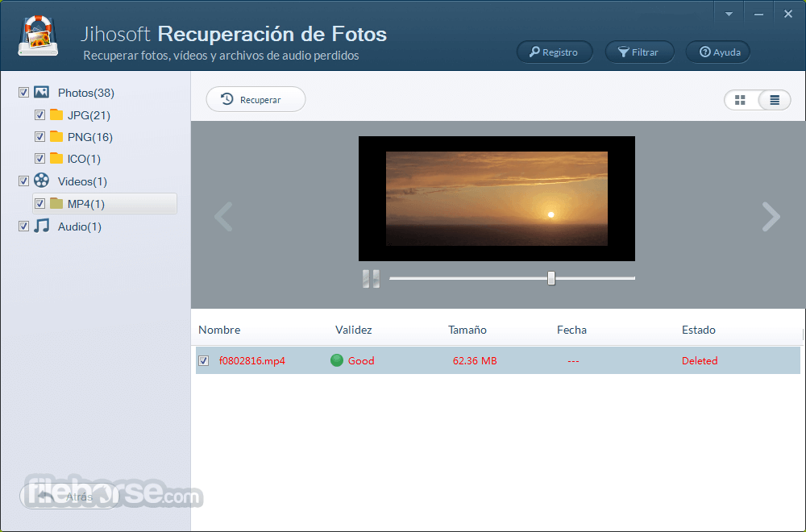Screen dimensions: 806x532
Task: Open the Ayuda help button
Action: click(717, 52)
